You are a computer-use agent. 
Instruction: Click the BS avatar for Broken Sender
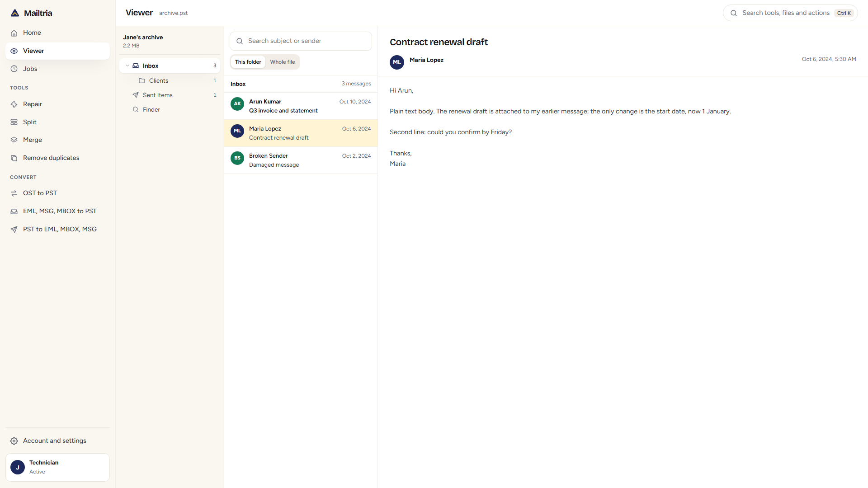click(237, 158)
